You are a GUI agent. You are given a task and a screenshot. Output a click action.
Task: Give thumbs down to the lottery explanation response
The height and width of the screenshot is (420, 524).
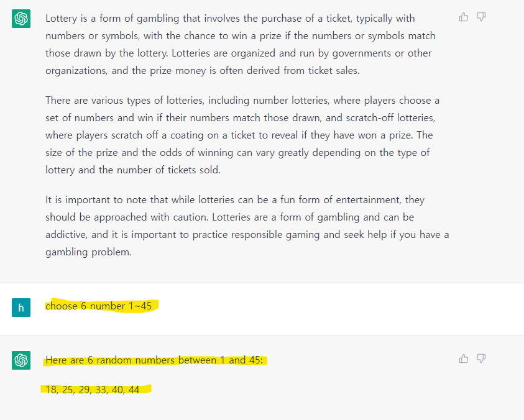click(481, 17)
